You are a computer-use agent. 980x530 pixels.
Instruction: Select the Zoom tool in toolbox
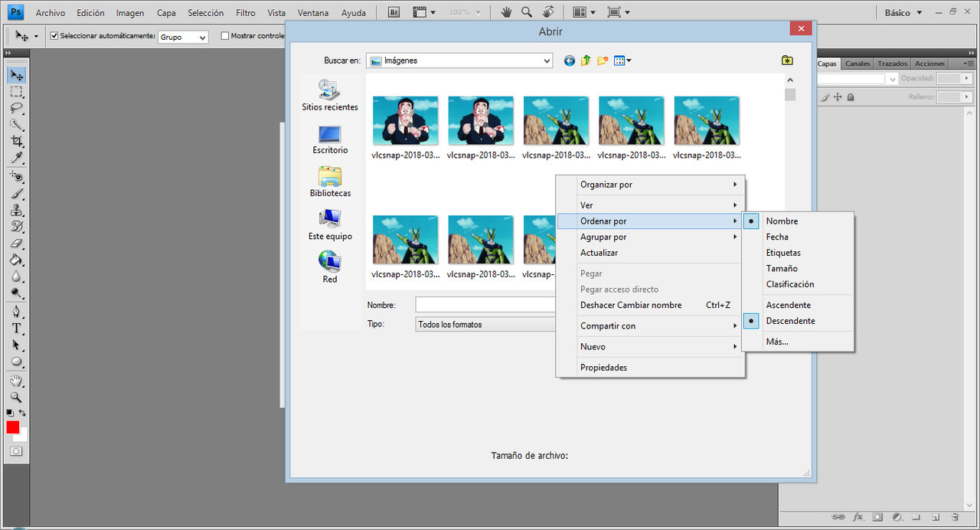16,397
